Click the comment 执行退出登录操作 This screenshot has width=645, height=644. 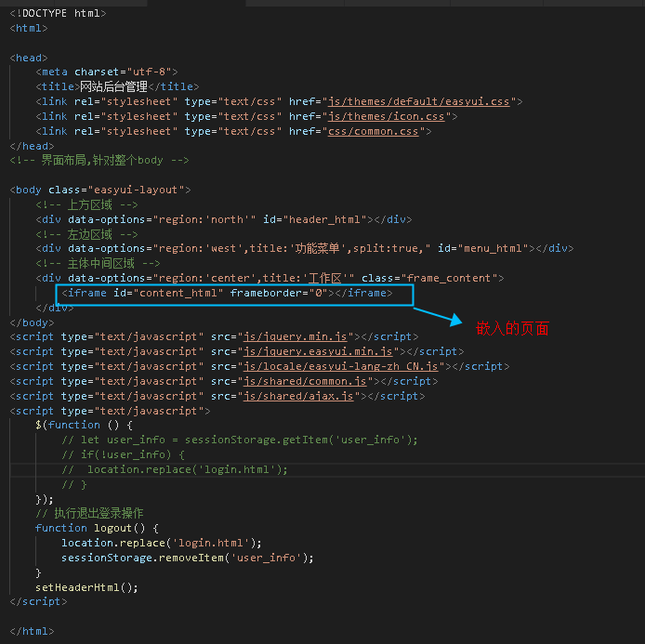point(89,513)
